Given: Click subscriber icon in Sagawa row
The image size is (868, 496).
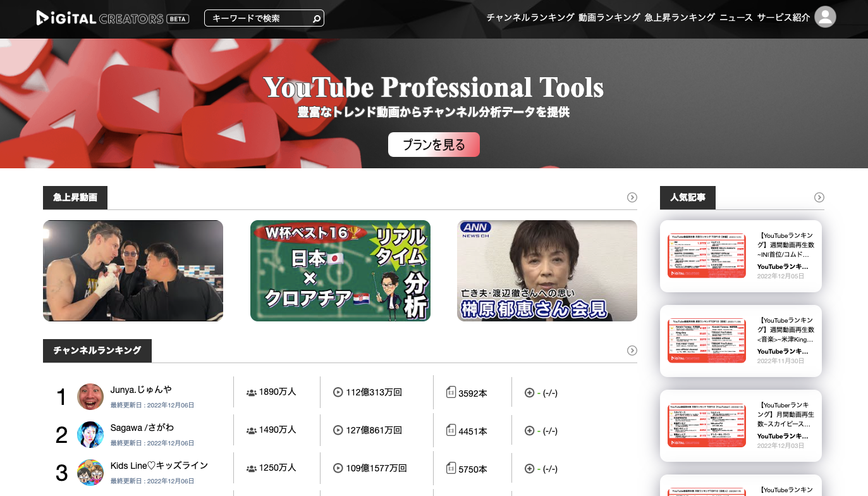Looking at the screenshot, I should (251, 431).
